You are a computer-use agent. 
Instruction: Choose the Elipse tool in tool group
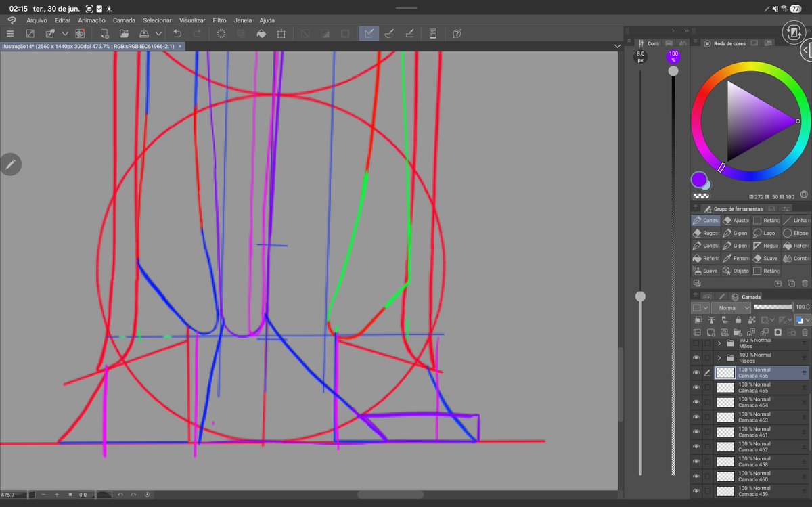tap(796, 233)
